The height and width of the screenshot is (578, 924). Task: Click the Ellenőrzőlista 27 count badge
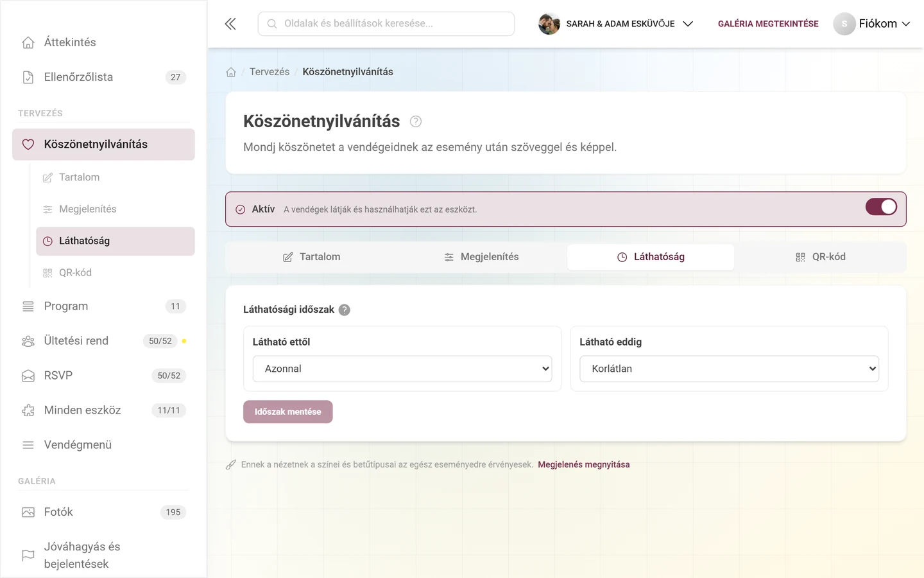(x=176, y=77)
